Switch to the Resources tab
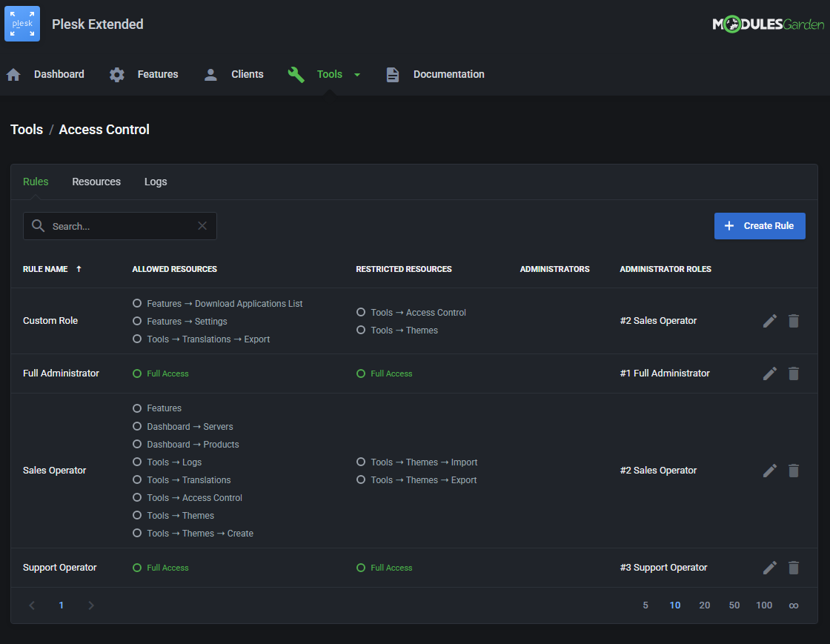This screenshot has height=644, width=830. [x=96, y=182]
